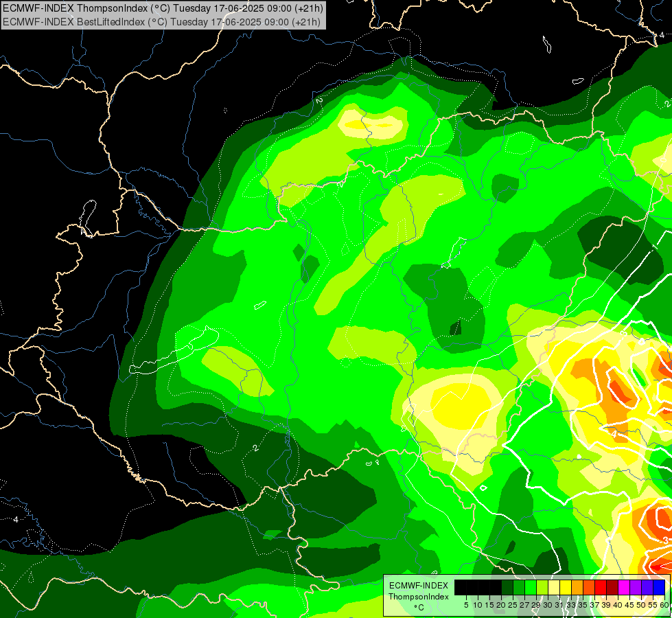Click the legend tick value 20
Screen dimensions: 672x618
click(502, 605)
